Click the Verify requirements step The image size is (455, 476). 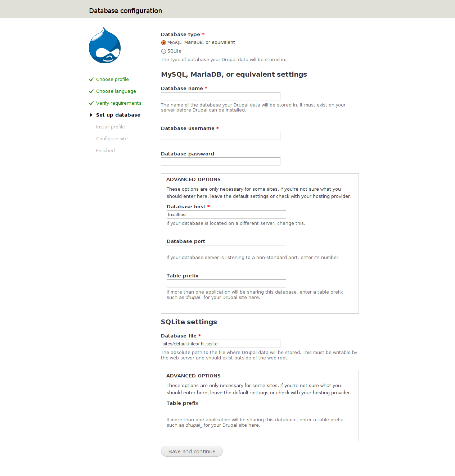click(119, 103)
